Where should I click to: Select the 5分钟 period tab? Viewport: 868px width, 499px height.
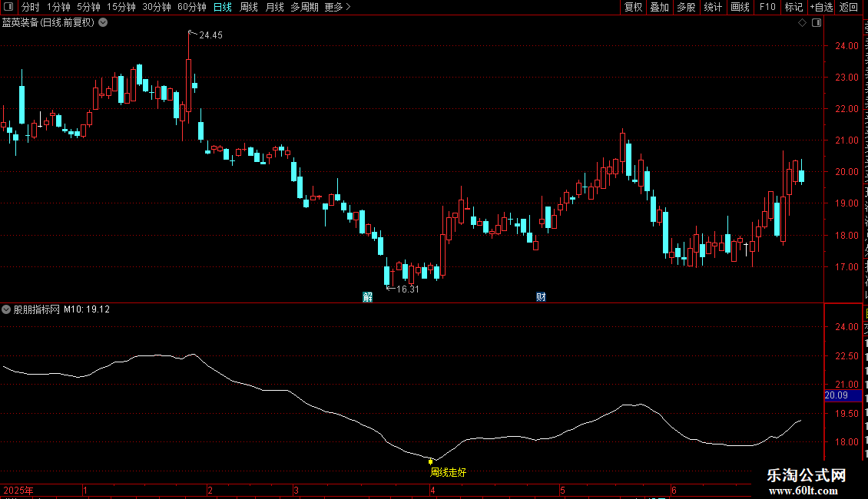coord(88,7)
